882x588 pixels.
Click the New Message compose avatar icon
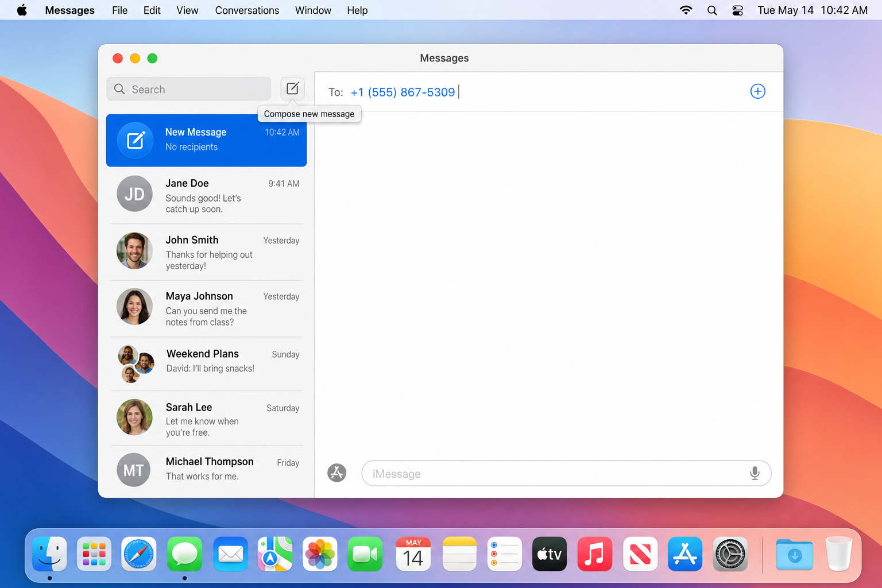(135, 140)
